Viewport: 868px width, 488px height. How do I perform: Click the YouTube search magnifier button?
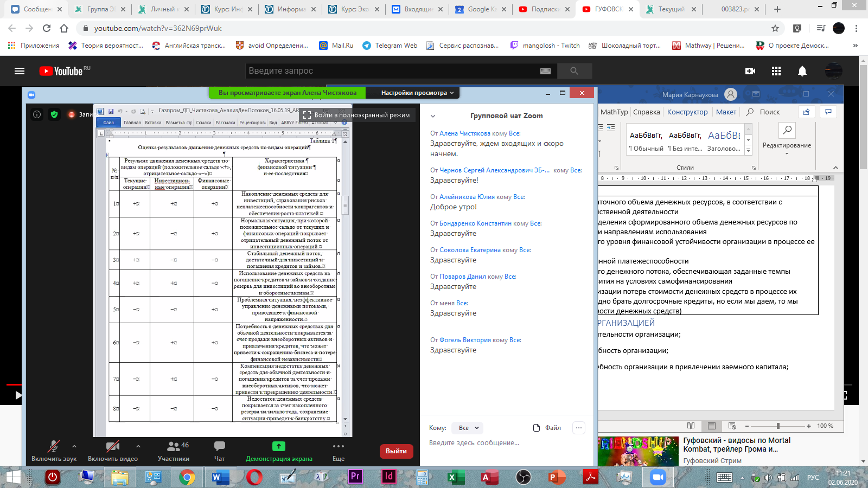pos(574,71)
